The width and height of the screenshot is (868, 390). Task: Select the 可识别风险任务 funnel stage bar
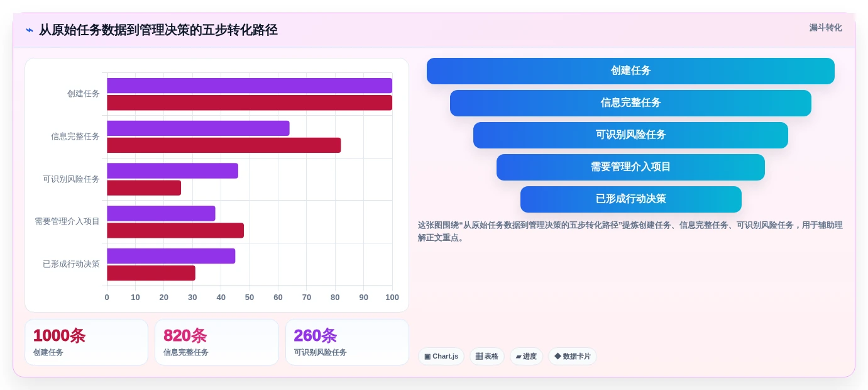630,135
